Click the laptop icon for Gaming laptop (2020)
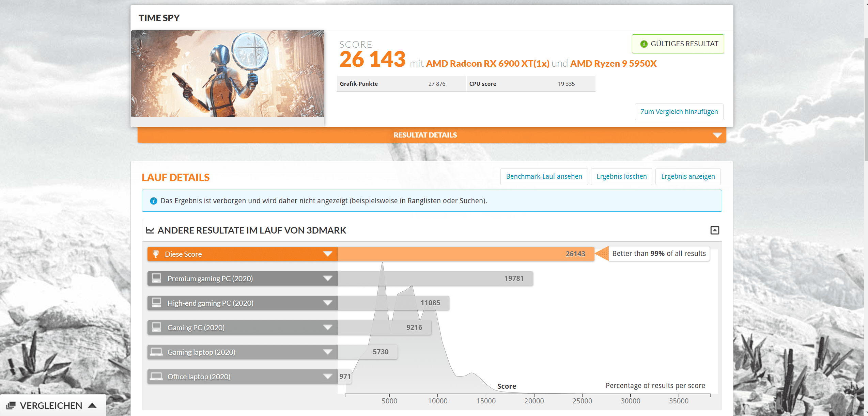Viewport: 868px width, 416px height. pos(156,352)
